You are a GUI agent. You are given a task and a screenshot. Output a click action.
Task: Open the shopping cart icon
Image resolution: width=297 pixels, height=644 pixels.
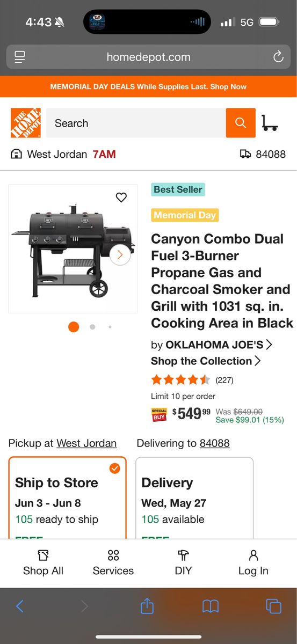tap(270, 123)
